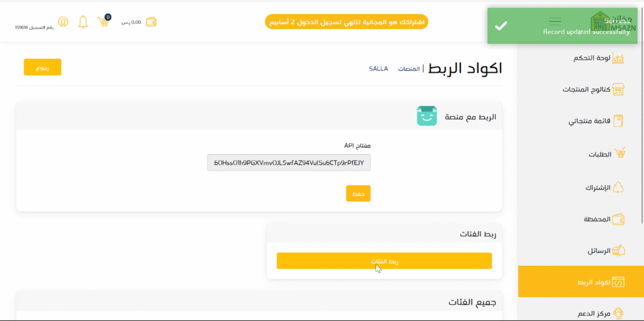644x321 pixels.
Task: Click the الإشتراك subscription recycle icon
Action: [x=618, y=187]
